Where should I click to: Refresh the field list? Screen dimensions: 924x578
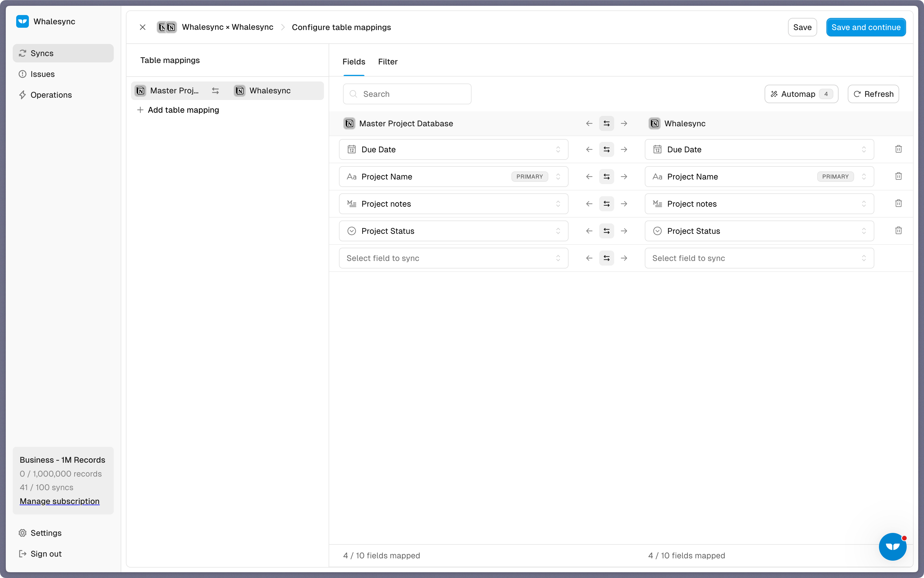[873, 94]
